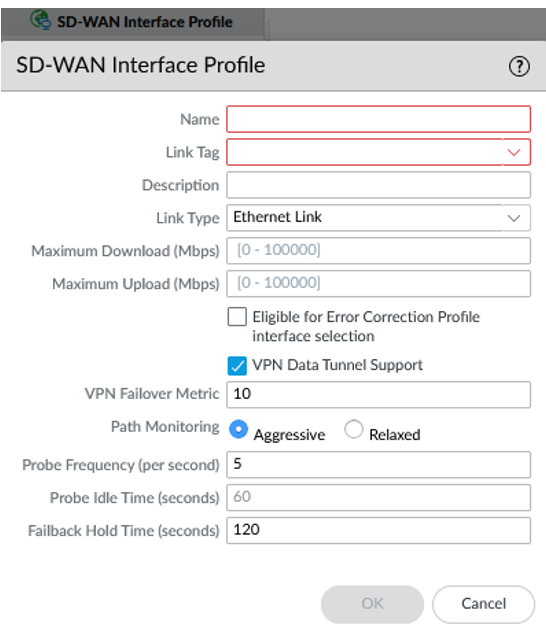The width and height of the screenshot is (546, 630).
Task: Click the VPN Failover Metric field
Action: coord(378,395)
